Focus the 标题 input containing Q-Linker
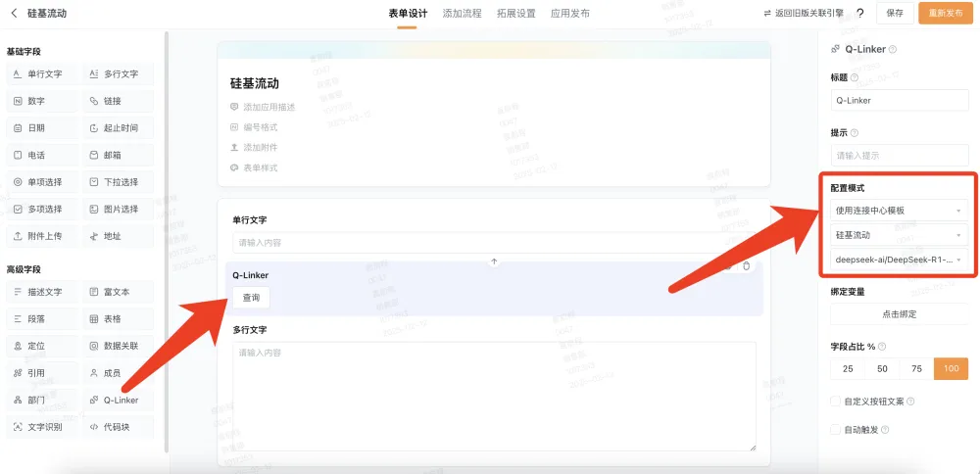Image resolution: width=980 pixels, height=474 pixels. (900, 100)
